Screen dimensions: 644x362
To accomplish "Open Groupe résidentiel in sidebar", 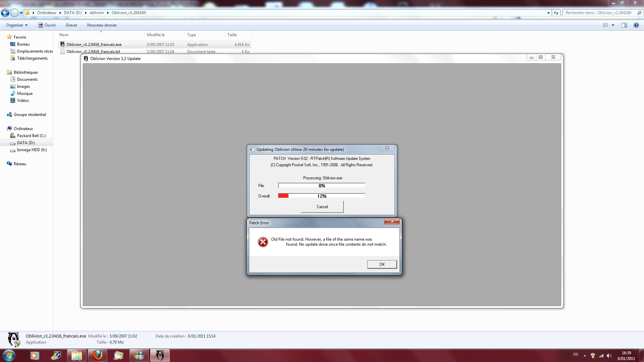I will 30,115.
